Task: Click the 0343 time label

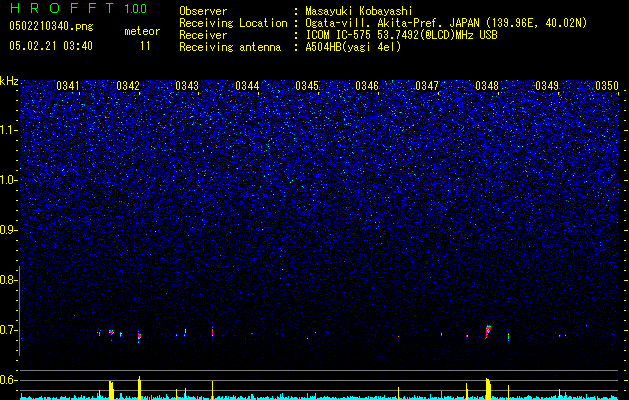Action: click(x=187, y=86)
